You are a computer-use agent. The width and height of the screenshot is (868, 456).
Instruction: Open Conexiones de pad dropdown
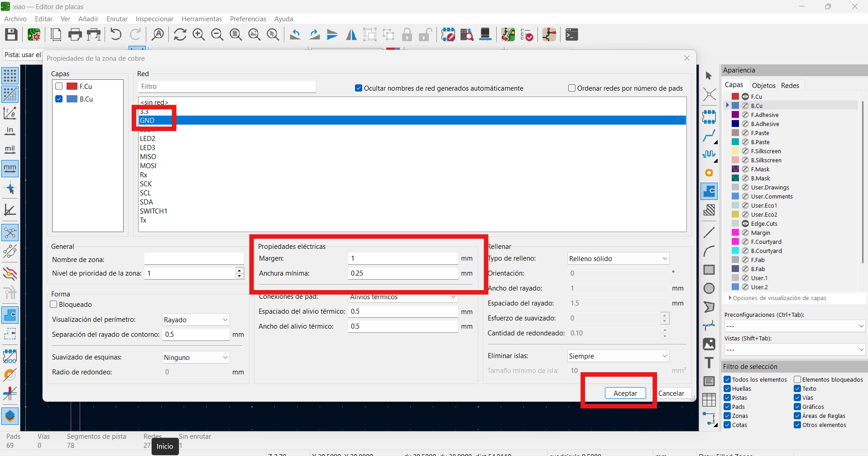(403, 297)
